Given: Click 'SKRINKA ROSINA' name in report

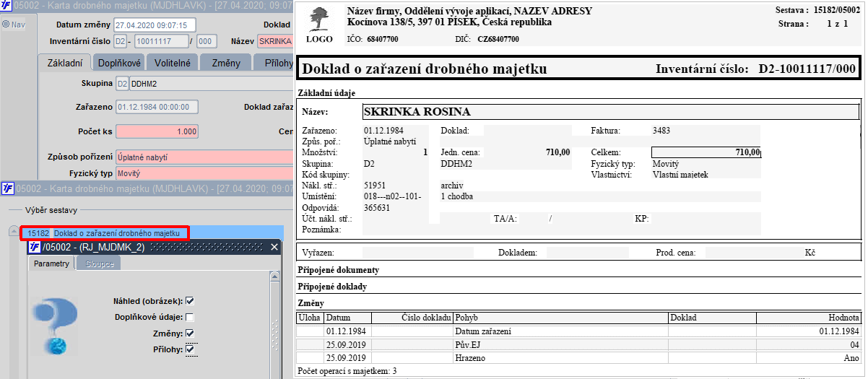Looking at the screenshot, I should [x=417, y=112].
